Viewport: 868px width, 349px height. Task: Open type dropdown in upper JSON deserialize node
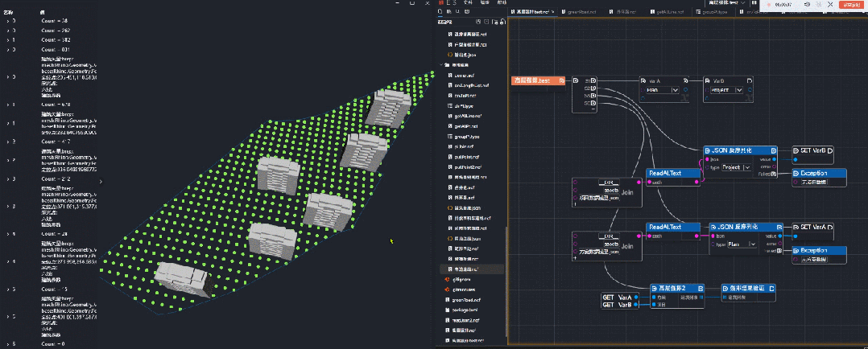tap(738, 167)
